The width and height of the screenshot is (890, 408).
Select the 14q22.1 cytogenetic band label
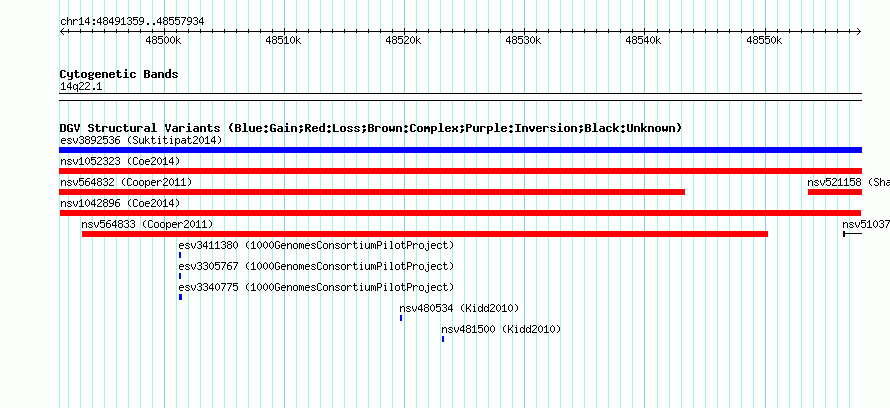[x=81, y=87]
